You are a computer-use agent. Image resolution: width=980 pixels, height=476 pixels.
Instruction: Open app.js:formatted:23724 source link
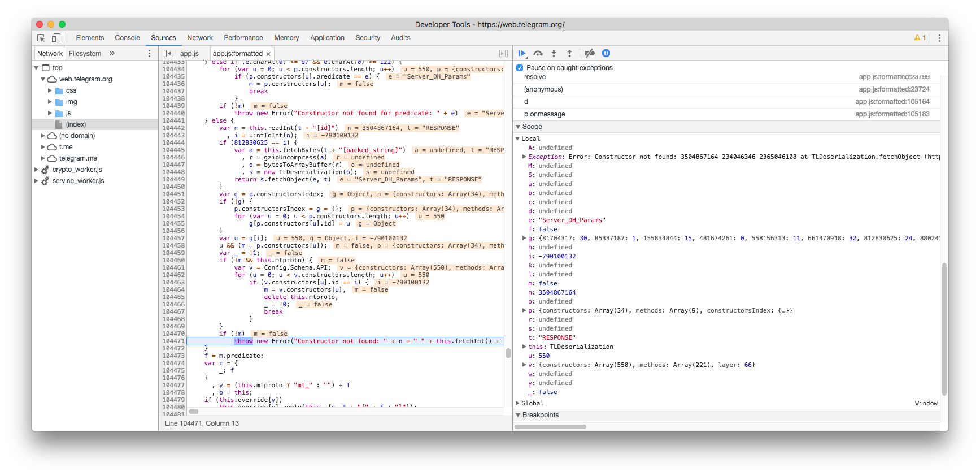[894, 89]
